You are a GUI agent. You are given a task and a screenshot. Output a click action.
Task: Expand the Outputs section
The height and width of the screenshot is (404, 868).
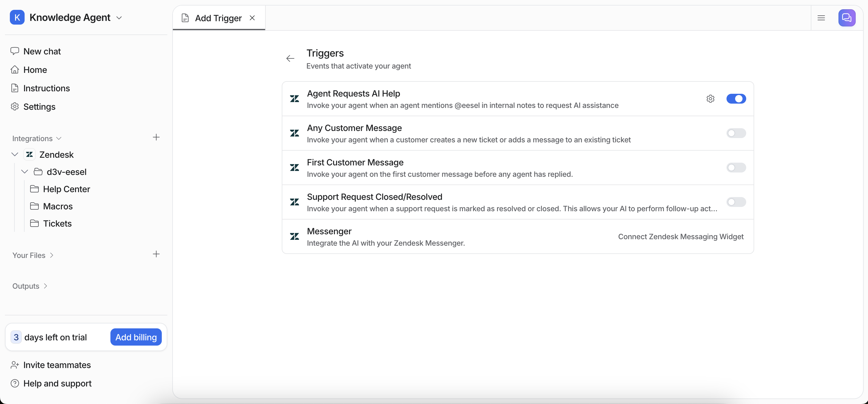tap(30, 286)
